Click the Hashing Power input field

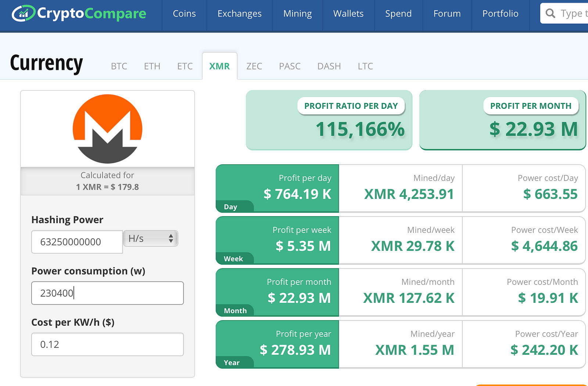[77, 242]
